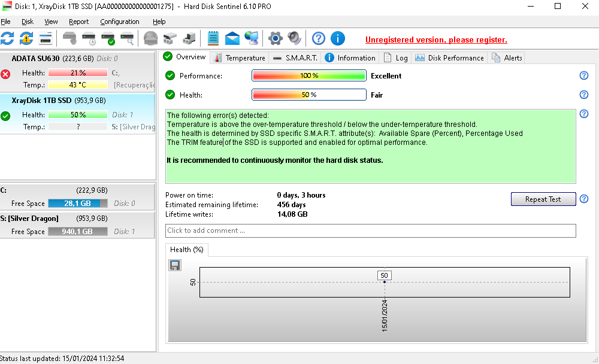Click S: Free Space 940,1 GB bar
599x364 pixels.
78,232
